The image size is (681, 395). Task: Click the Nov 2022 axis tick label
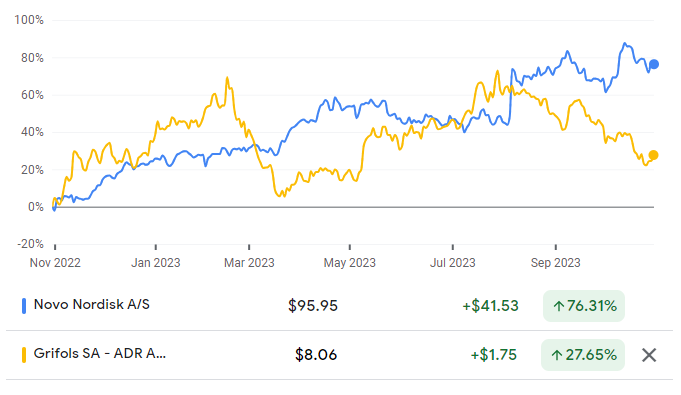coord(55,263)
